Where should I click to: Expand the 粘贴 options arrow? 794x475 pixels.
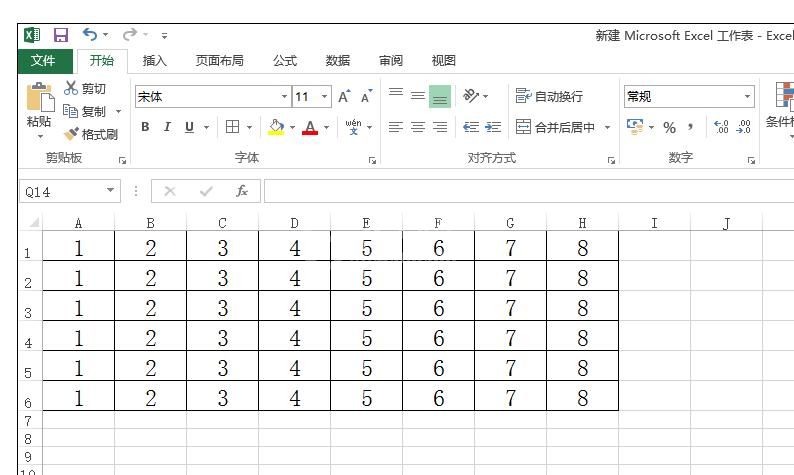[39, 136]
